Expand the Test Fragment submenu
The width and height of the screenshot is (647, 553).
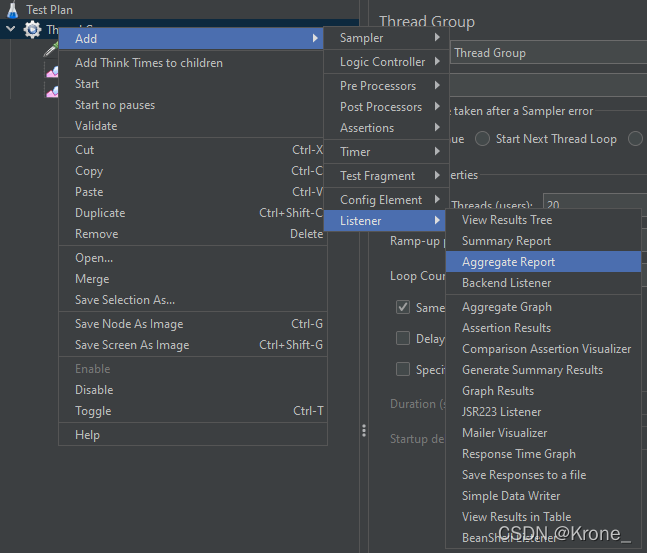(x=386, y=176)
